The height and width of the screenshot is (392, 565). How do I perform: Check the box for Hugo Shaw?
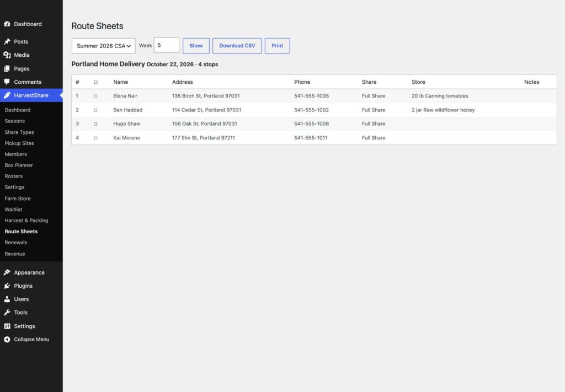[x=95, y=124]
